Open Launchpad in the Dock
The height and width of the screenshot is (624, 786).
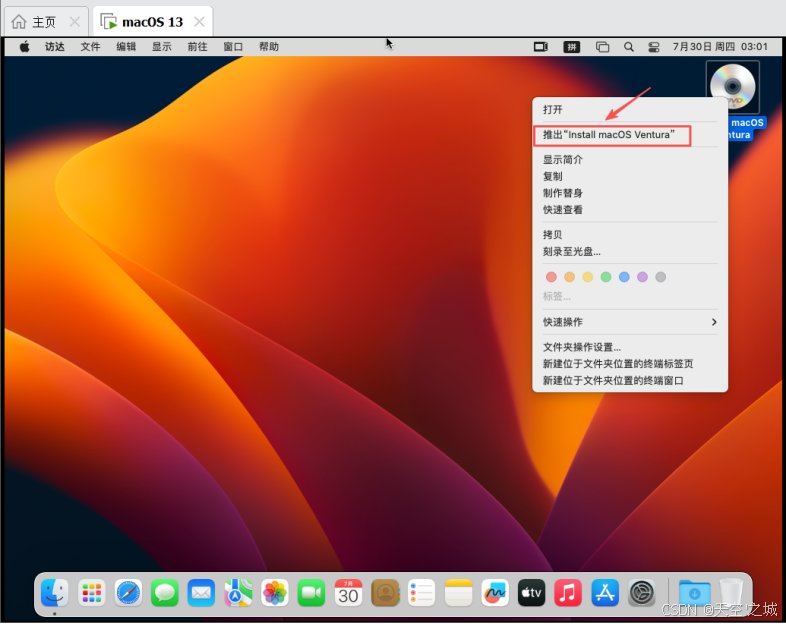(x=92, y=593)
